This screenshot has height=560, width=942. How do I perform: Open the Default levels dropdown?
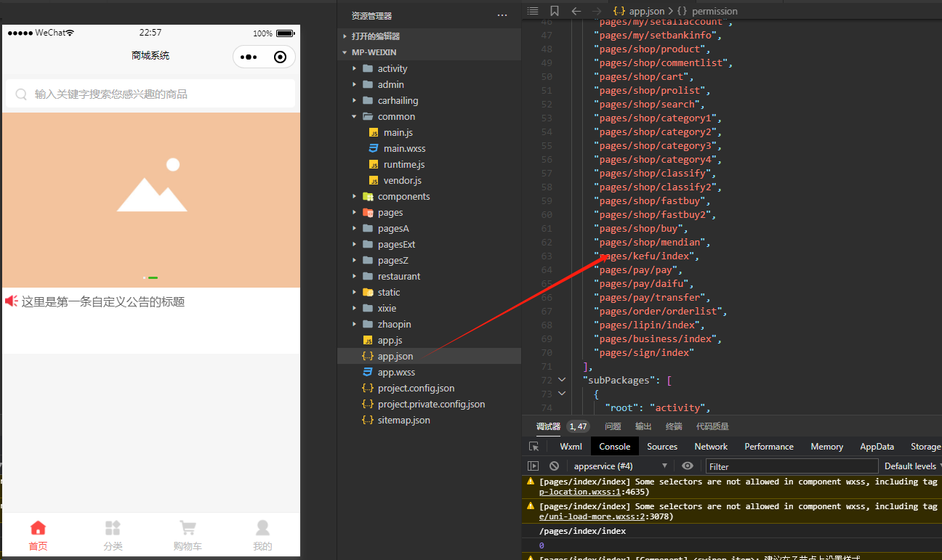[913, 466]
